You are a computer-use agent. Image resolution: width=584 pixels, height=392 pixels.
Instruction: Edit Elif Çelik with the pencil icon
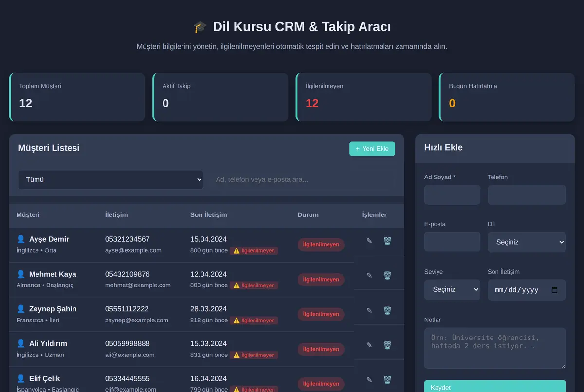click(369, 380)
